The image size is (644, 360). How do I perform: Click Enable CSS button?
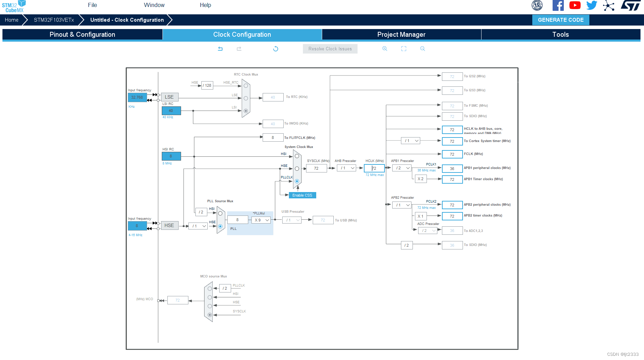point(302,195)
